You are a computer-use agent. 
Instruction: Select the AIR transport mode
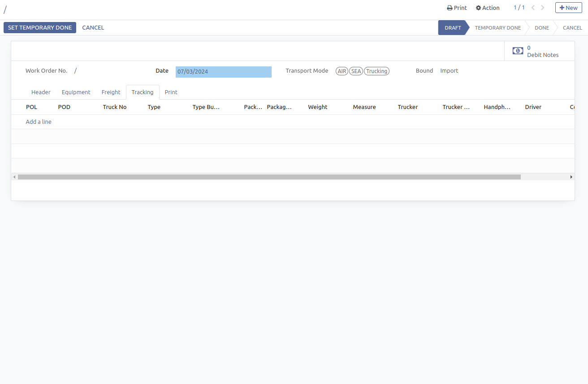point(342,71)
